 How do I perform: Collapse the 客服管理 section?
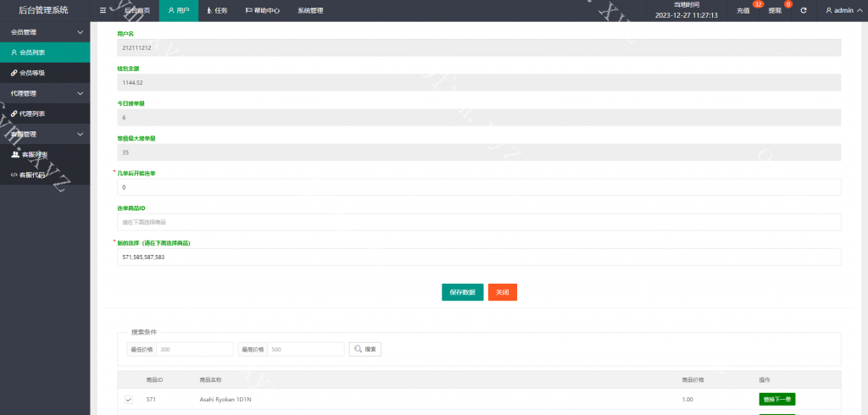click(45, 134)
